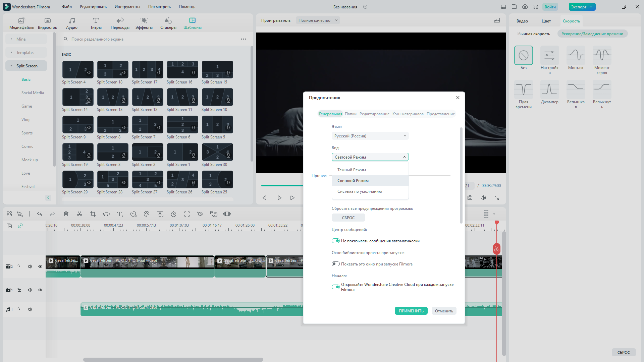Click the snapshot camera icon under the player
644x362 pixels.
tap(470, 198)
